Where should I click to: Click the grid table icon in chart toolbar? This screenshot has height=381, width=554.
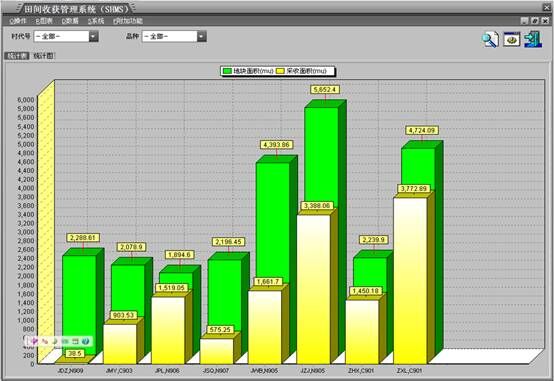click(75, 341)
